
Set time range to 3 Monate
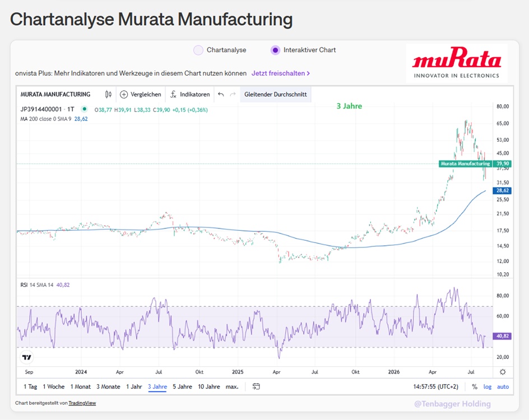[x=108, y=386]
